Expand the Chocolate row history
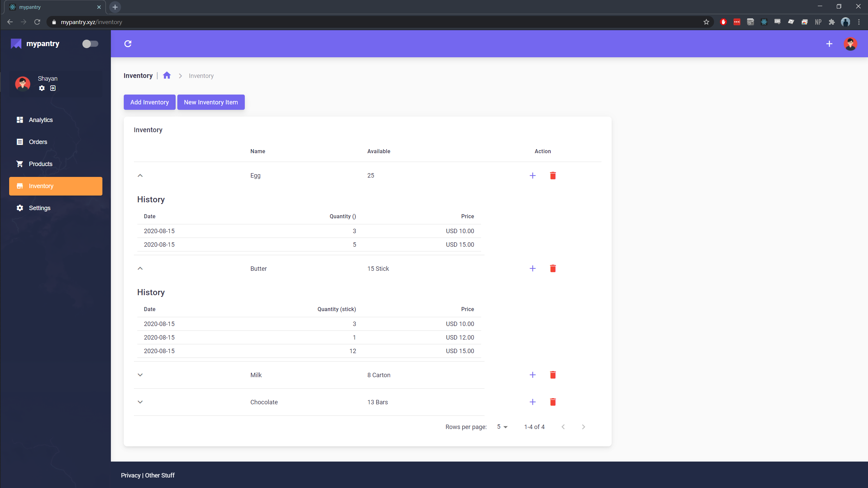 tap(140, 402)
